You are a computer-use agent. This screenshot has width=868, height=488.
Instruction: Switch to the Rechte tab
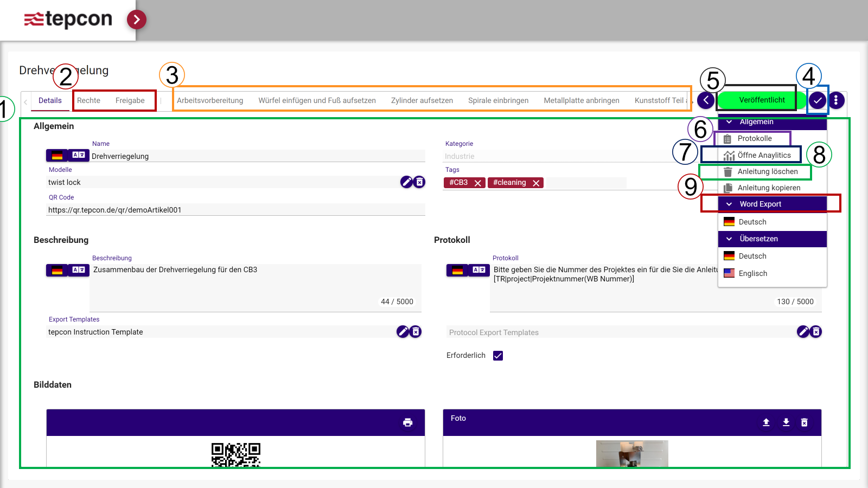click(x=88, y=101)
